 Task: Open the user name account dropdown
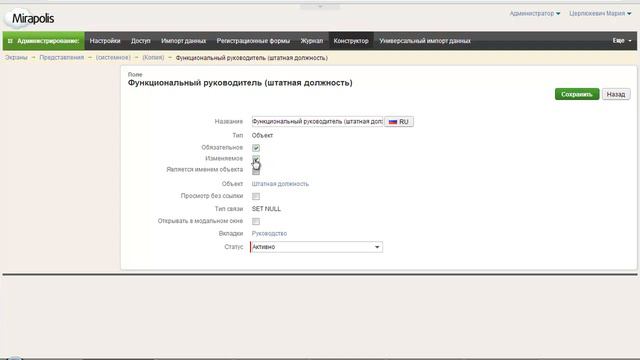coord(600,13)
